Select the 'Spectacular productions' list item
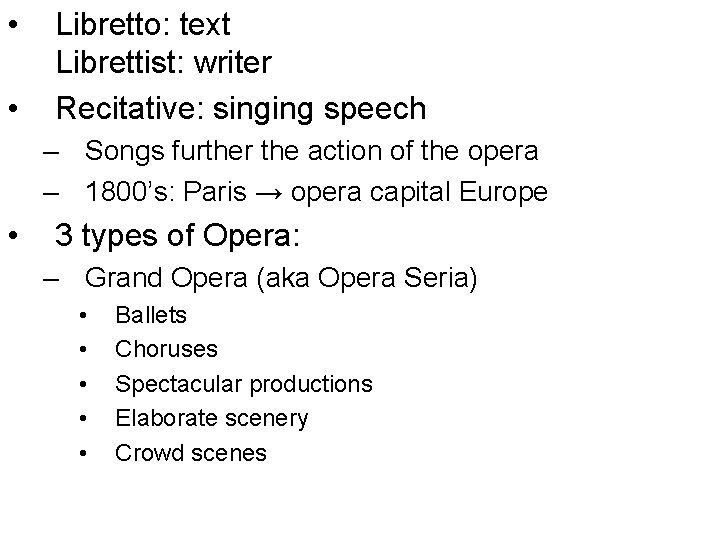Viewport: 720px width, 540px height. tap(244, 384)
